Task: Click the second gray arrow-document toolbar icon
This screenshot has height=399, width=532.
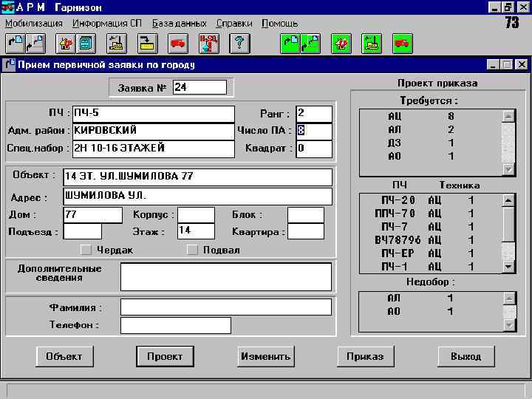Action: coord(35,44)
